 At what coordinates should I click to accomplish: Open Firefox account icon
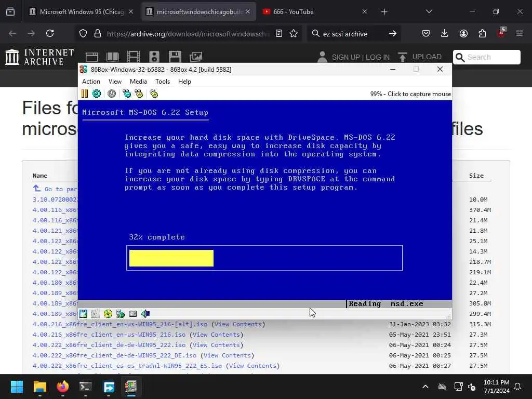(x=463, y=33)
